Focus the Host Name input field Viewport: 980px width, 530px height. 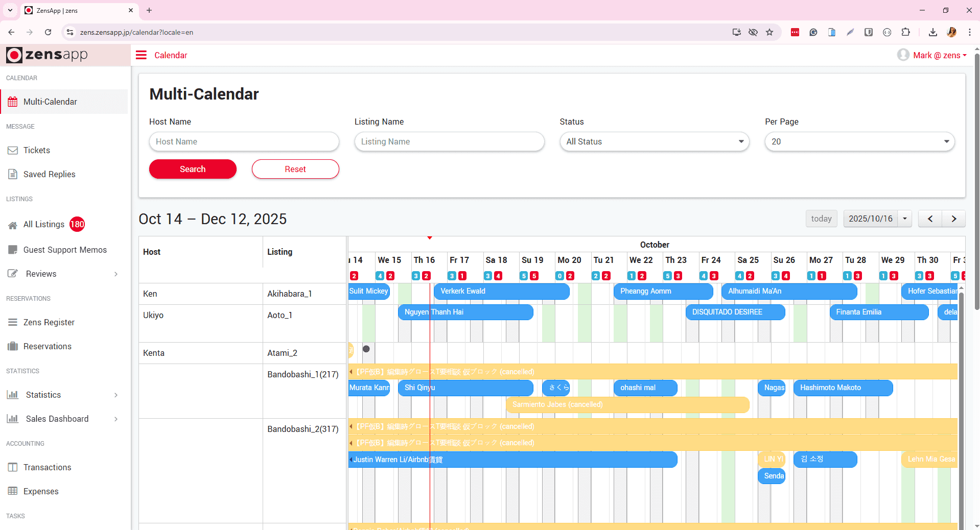(x=244, y=141)
